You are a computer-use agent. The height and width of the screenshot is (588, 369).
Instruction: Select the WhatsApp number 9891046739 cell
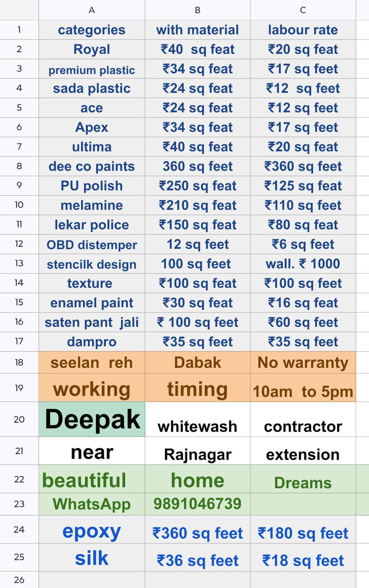point(197,504)
